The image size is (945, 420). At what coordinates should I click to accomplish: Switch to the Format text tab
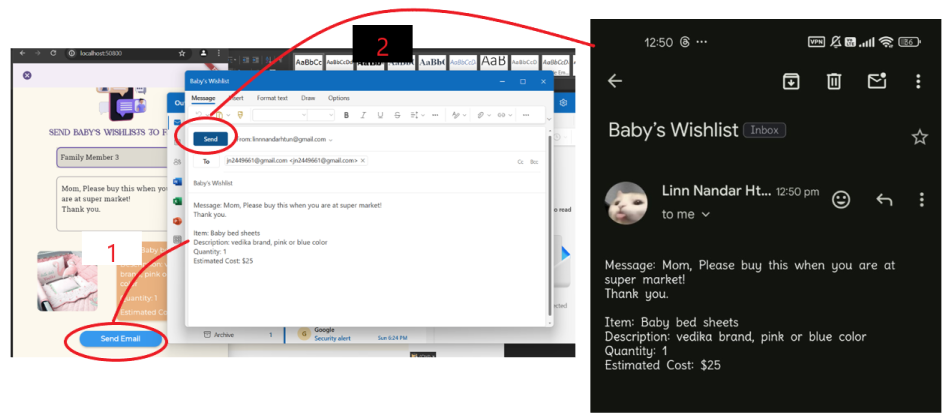(x=272, y=98)
